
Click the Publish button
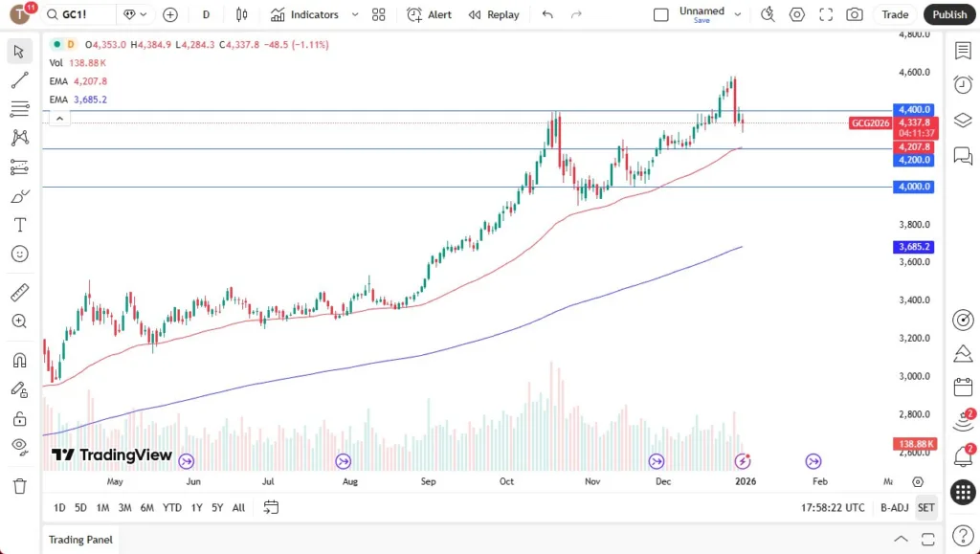[x=948, y=14]
